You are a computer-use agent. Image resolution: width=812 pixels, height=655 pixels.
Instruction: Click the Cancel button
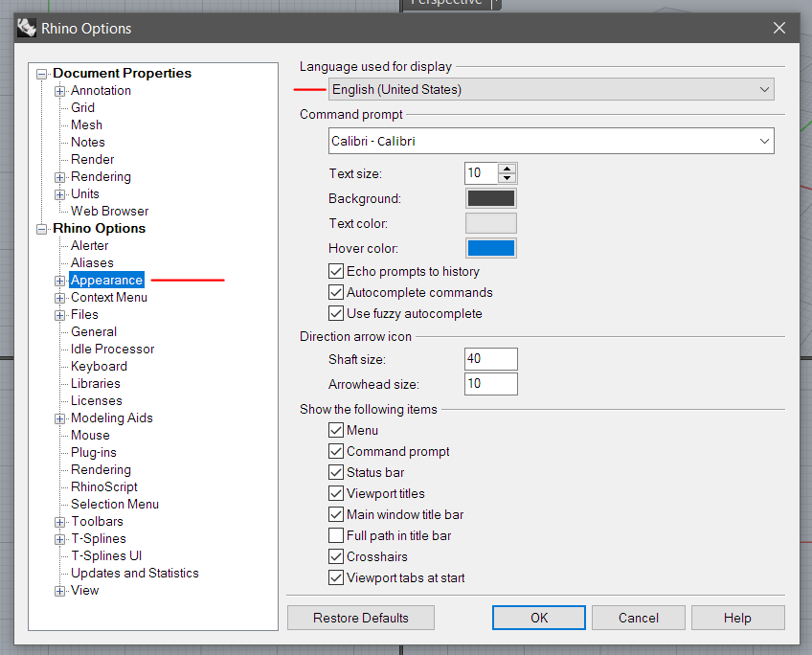(639, 618)
